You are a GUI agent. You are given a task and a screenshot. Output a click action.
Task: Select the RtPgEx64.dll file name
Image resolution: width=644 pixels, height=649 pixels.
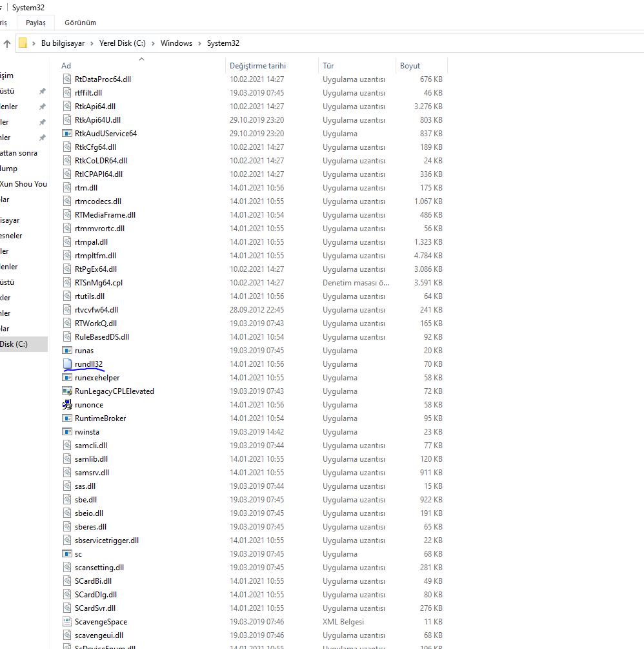(96, 269)
